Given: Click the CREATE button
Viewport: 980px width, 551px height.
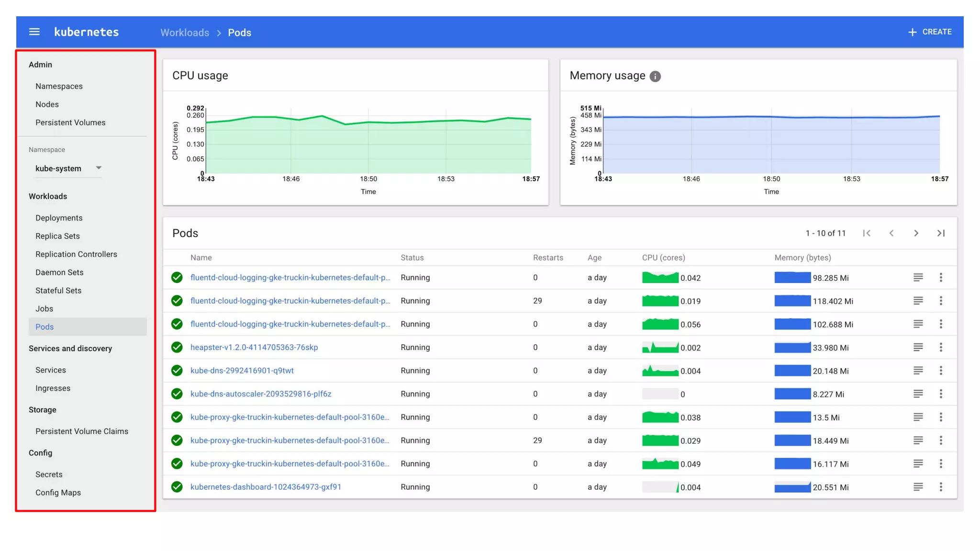Looking at the screenshot, I should (x=936, y=32).
